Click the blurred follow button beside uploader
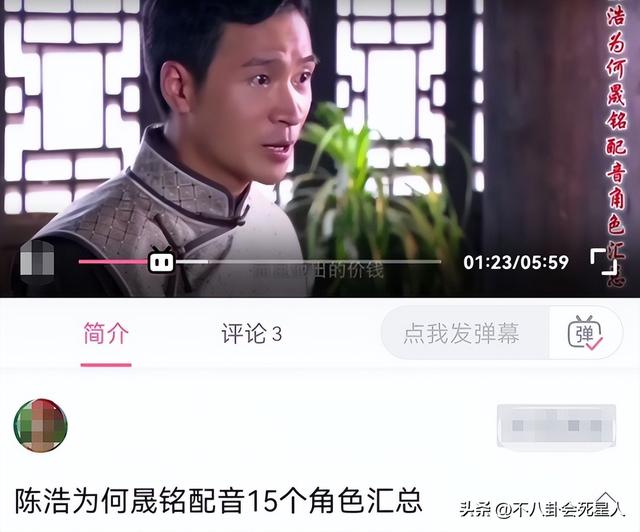Viewport: 640px width, 532px height. [556, 426]
